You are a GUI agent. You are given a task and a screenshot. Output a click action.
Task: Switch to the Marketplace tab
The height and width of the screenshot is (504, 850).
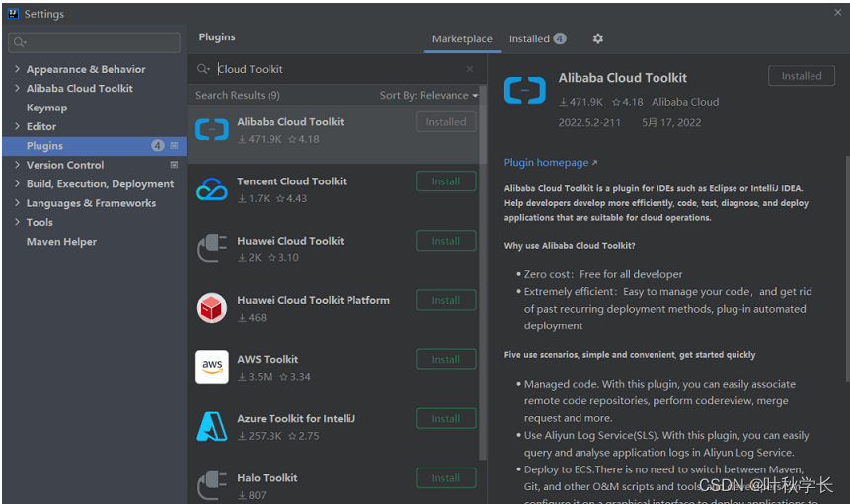point(462,39)
